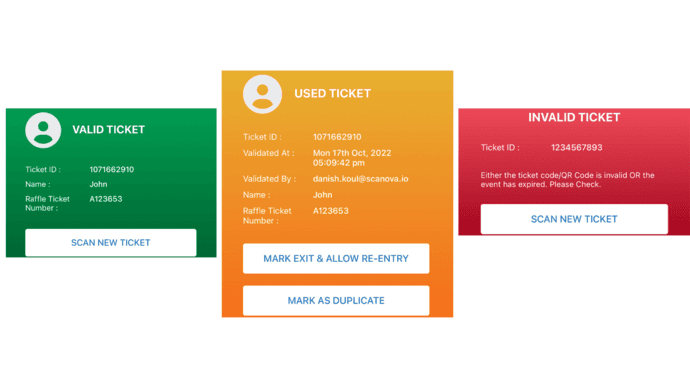Click raffle number A123653 on the orange card
This screenshot has height=388, width=690.
330,211
